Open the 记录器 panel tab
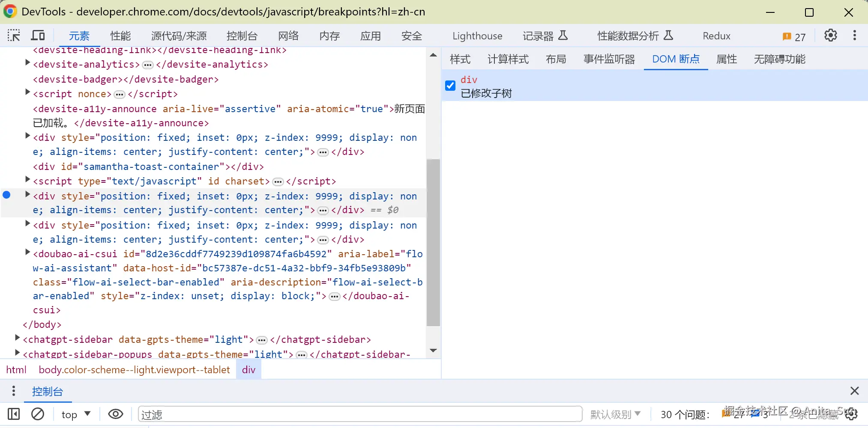Viewport: 868px width, 428px height. 545,36
